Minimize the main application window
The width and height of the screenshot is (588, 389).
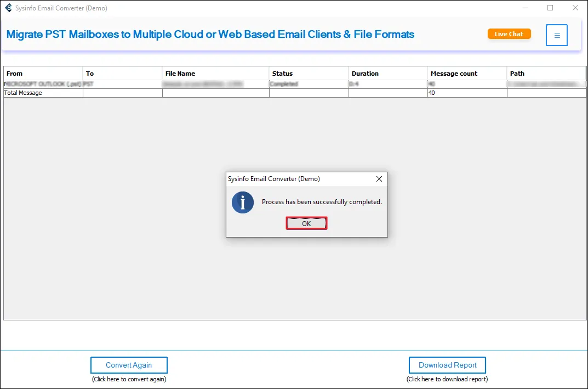tap(525, 8)
